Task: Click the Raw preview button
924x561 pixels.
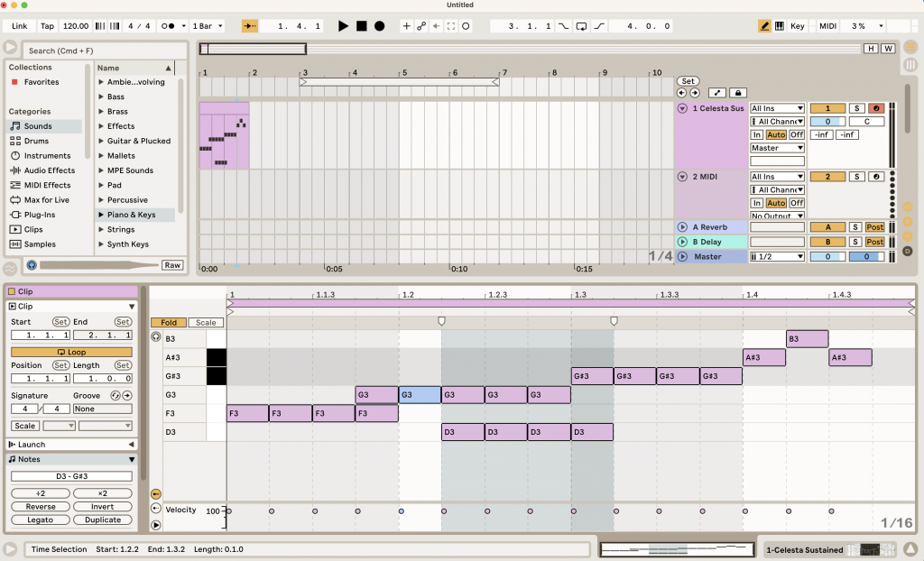Action: pyautogui.click(x=172, y=265)
